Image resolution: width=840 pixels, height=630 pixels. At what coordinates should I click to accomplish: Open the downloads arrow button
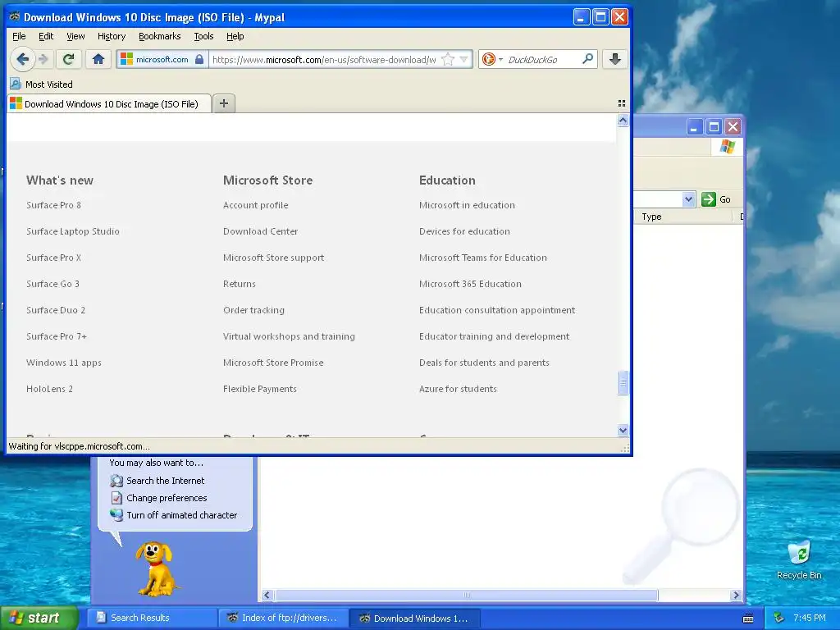point(615,59)
